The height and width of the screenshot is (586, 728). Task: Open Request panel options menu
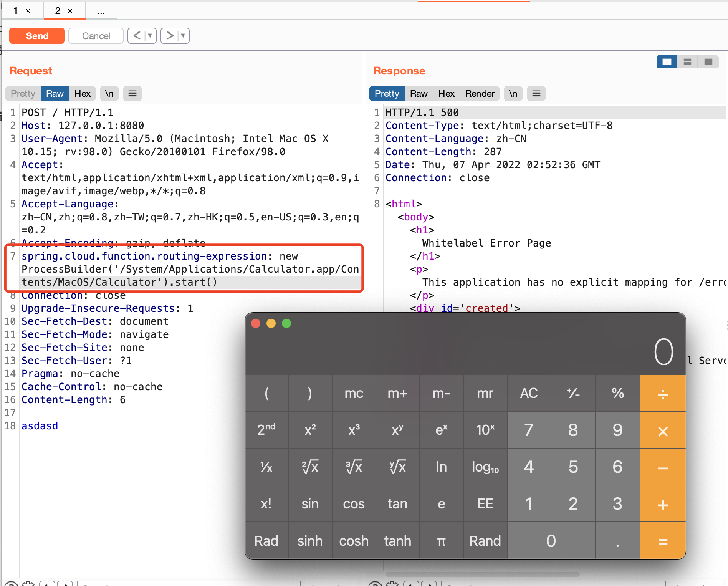point(132,93)
